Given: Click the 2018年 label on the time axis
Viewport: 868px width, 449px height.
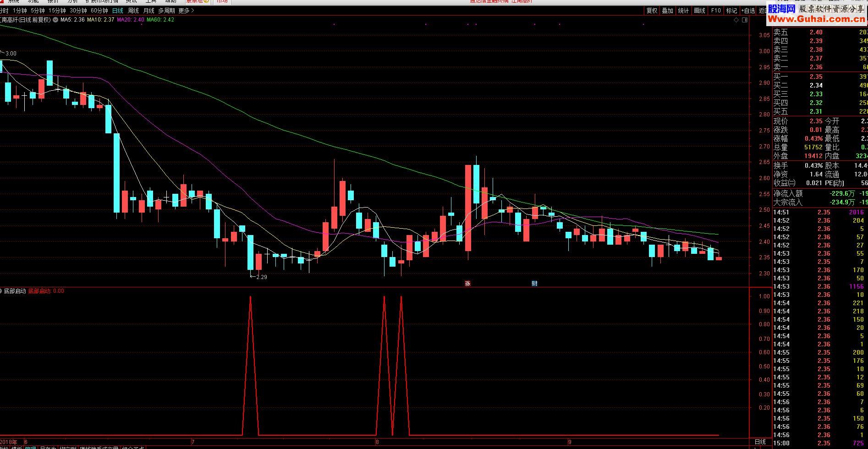Looking at the screenshot, I should pos(9,442).
